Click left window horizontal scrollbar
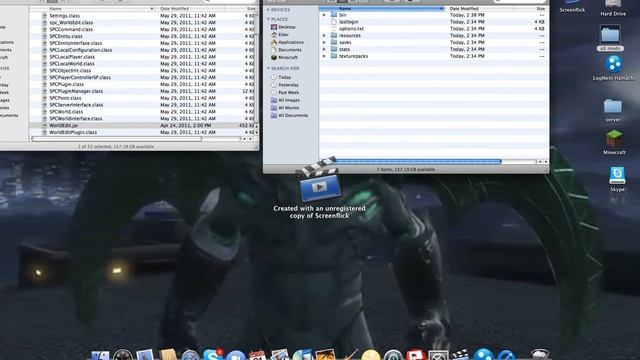640x360 pixels. [117, 139]
